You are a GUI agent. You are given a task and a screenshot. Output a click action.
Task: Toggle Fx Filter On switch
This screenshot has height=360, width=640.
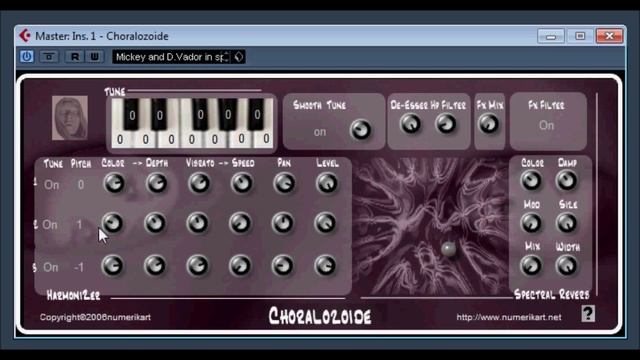[x=546, y=125]
